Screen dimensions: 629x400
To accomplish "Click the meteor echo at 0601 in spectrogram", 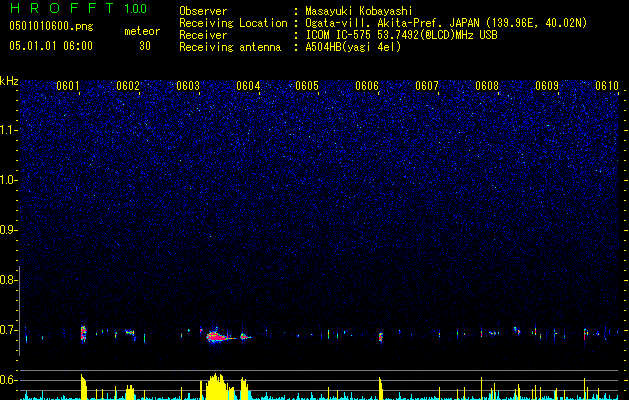I will pyautogui.click(x=83, y=333).
